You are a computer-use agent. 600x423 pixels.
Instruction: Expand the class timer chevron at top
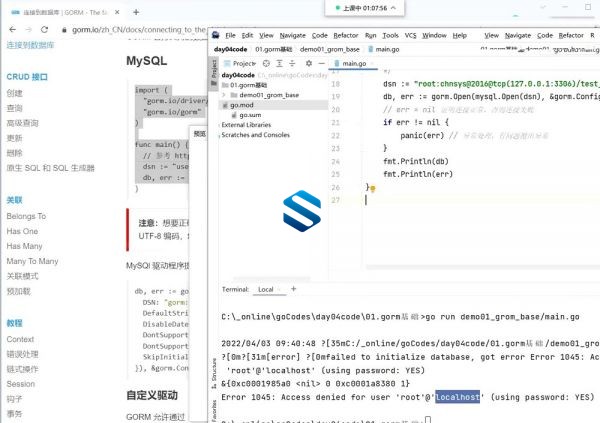coord(393,8)
